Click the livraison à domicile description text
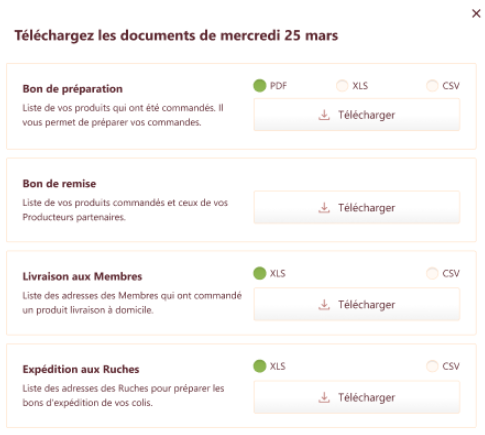The image size is (485, 435). [132, 303]
